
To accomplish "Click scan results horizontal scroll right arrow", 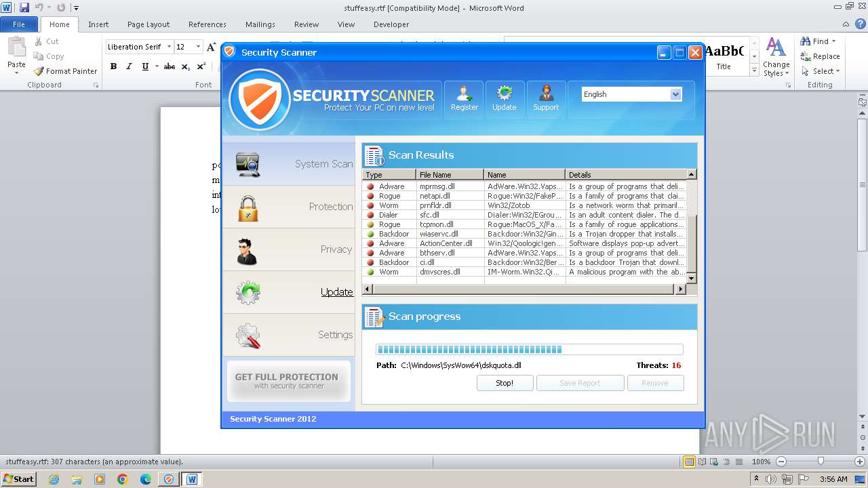I will point(681,289).
